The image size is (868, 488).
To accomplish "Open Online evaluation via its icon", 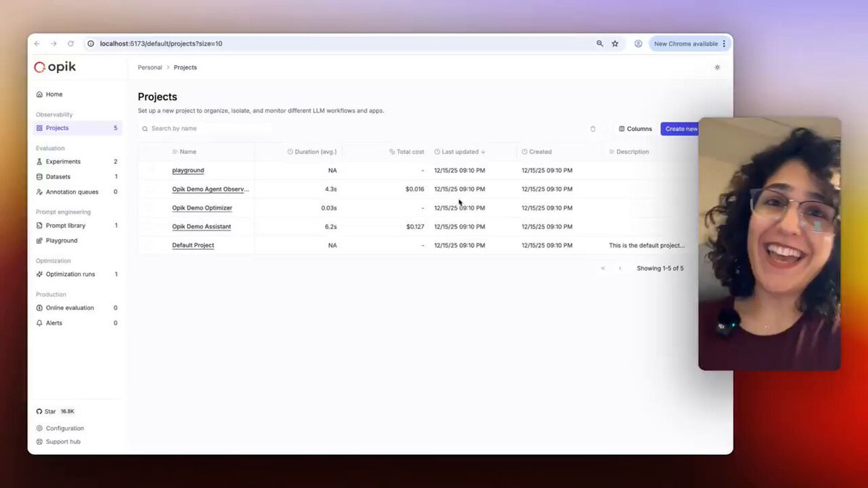I will click(39, 308).
